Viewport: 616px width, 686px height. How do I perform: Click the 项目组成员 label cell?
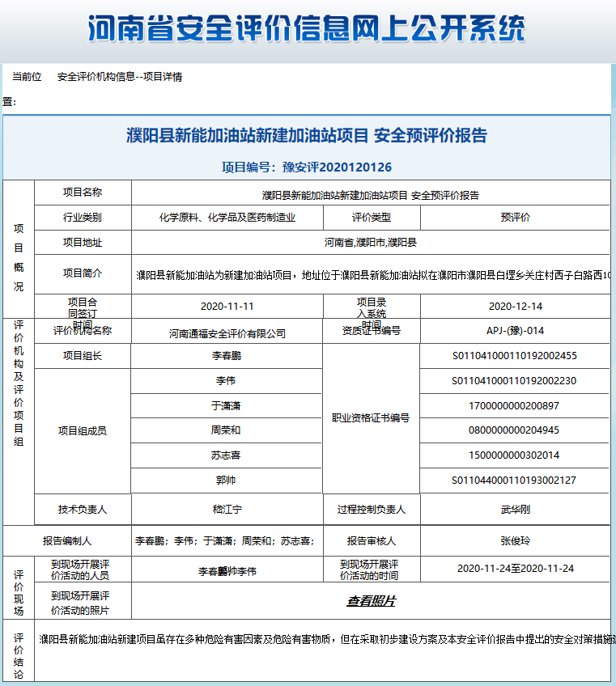click(x=83, y=431)
